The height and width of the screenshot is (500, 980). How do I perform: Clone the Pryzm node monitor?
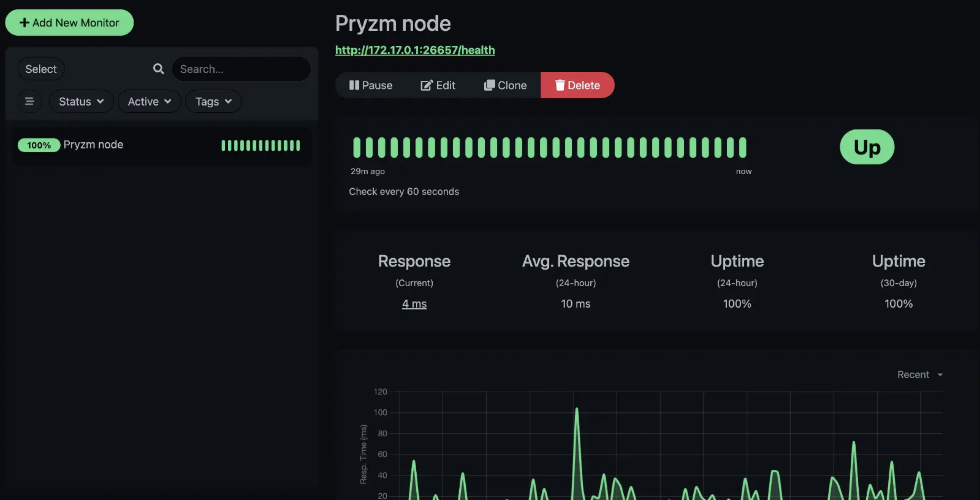click(505, 85)
